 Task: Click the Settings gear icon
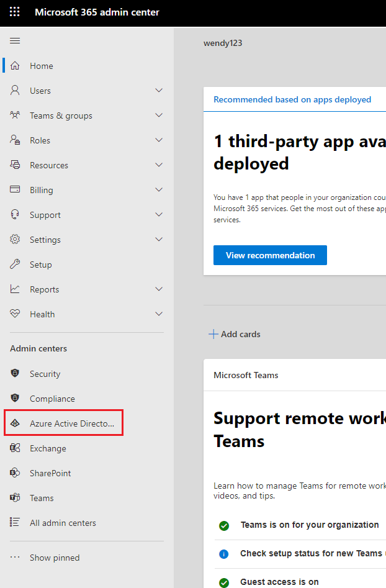coord(15,239)
